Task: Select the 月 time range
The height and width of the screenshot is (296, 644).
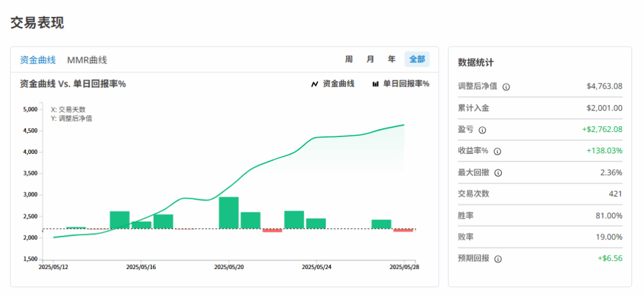Action: [370, 60]
